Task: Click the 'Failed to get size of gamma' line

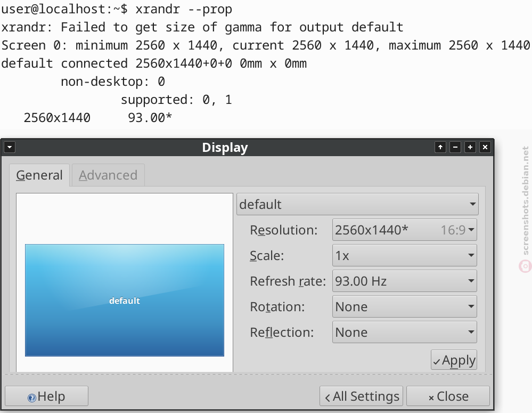Action: [x=202, y=27]
